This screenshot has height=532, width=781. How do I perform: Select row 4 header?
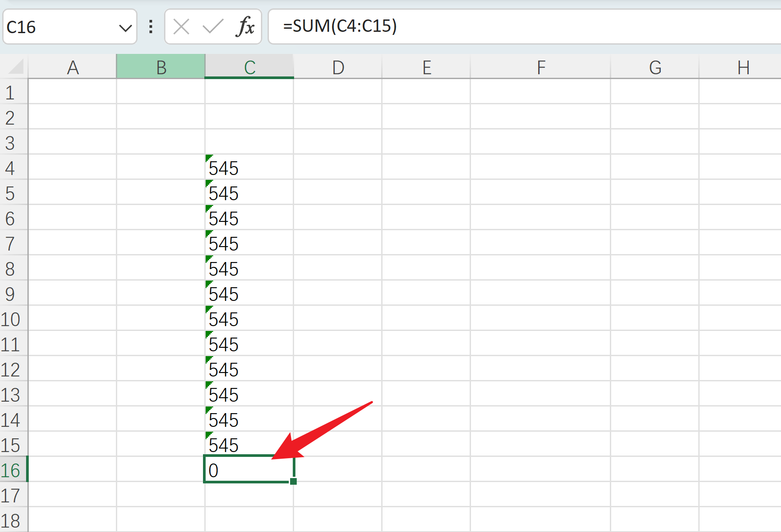tap(11, 168)
